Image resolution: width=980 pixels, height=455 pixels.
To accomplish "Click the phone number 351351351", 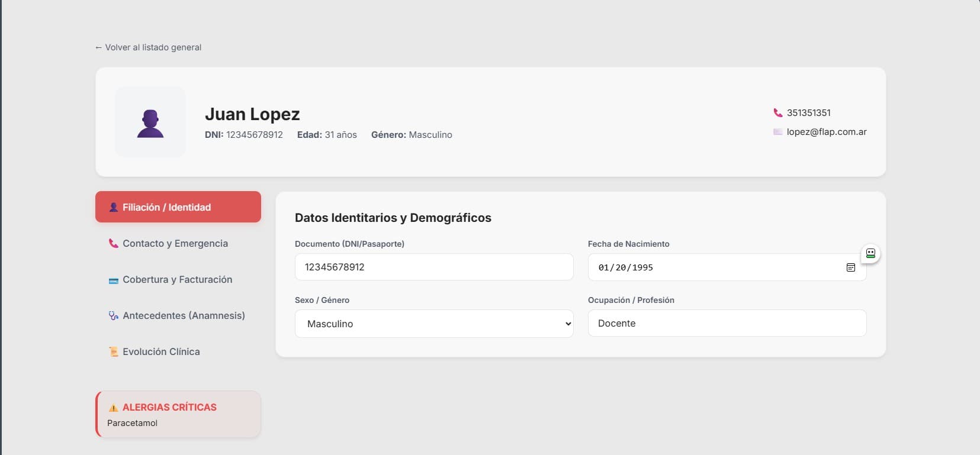I will click(x=808, y=113).
